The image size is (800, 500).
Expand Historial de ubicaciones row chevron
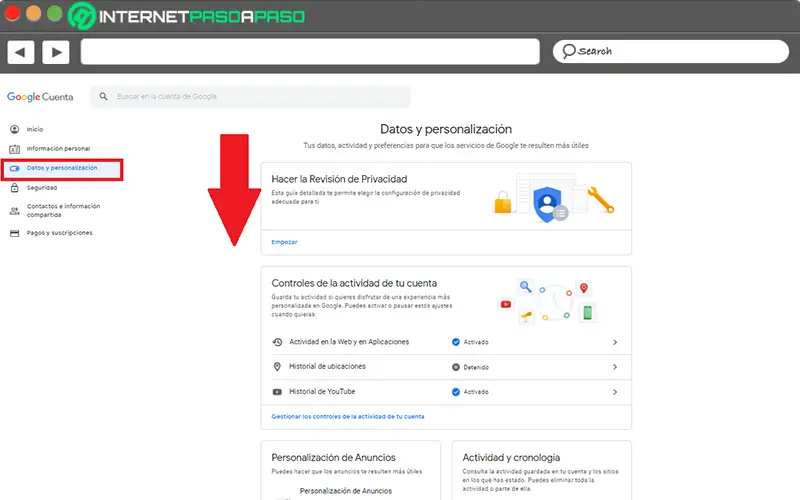(x=615, y=367)
